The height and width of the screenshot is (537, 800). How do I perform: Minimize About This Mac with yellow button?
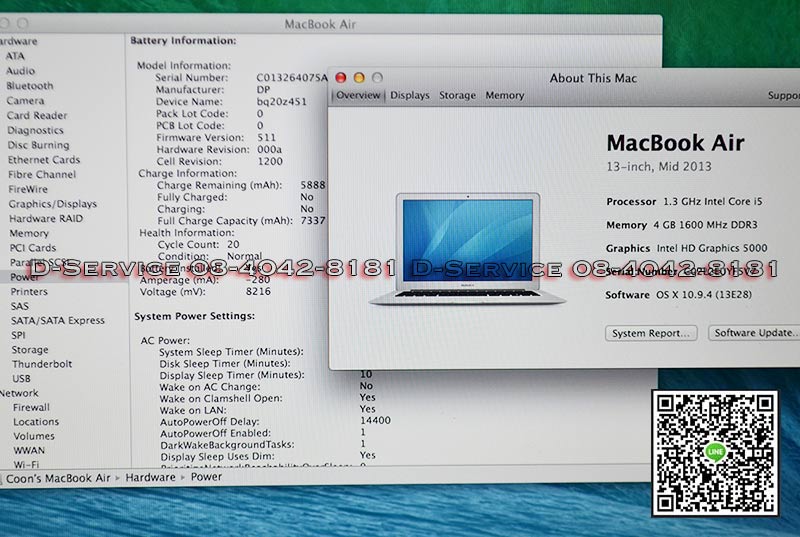pyautogui.click(x=359, y=78)
